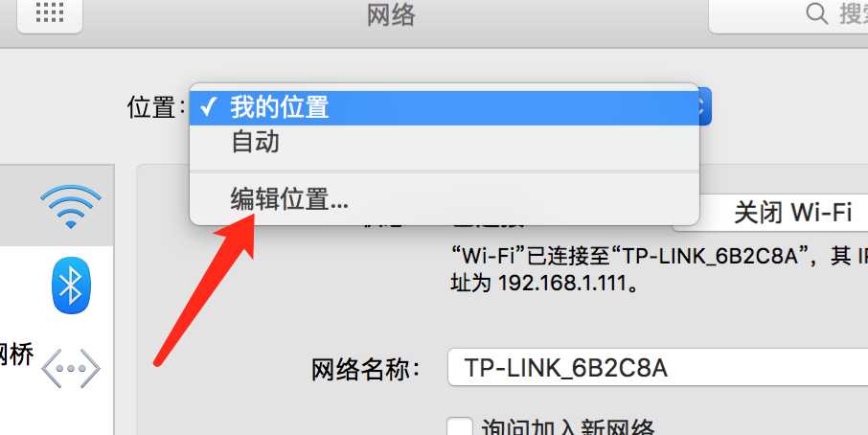Toggle the 询问加入新网络 checkbox
The height and width of the screenshot is (435, 868).
(460, 427)
